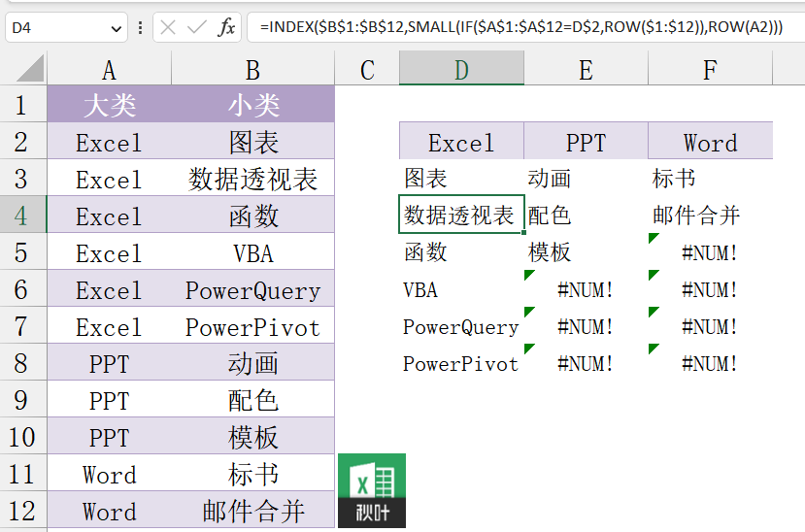The height and width of the screenshot is (532, 805).
Task: Click cell B9 配色 in column B
Action: click(252, 400)
